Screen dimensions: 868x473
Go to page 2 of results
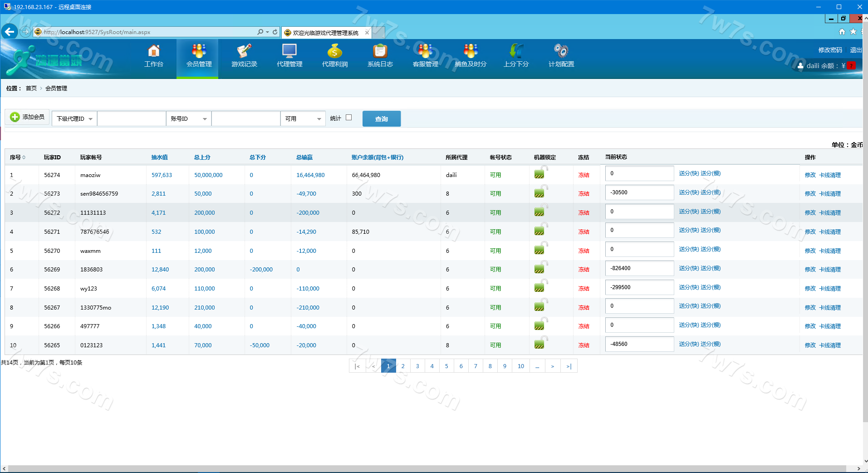(x=403, y=366)
